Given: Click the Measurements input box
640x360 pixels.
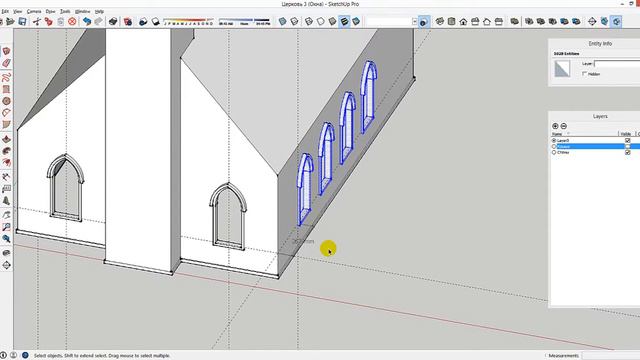Looking at the screenshot, I should tap(611, 356).
